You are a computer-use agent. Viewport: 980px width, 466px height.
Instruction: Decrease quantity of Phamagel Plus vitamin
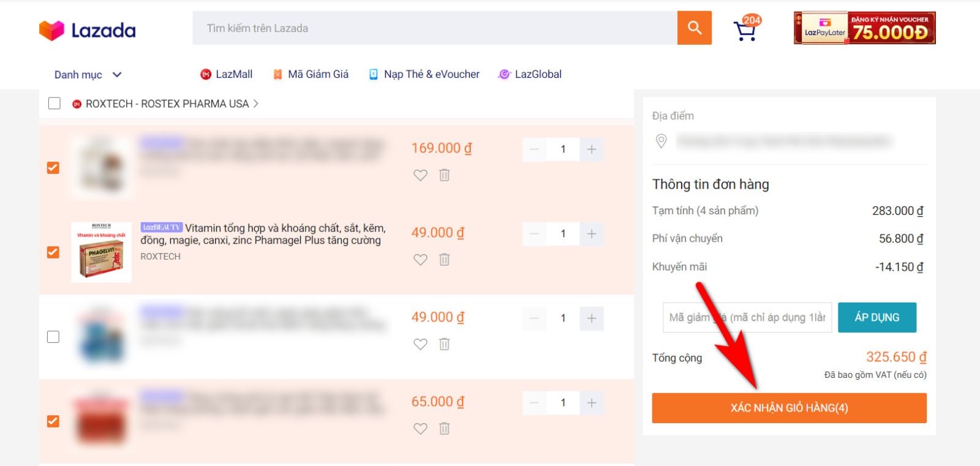tap(534, 234)
